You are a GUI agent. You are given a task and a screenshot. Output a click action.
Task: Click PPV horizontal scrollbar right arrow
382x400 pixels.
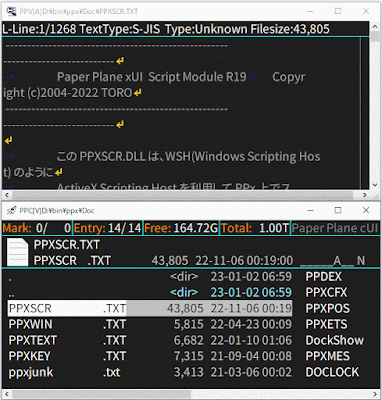pyautogui.click(x=365, y=195)
